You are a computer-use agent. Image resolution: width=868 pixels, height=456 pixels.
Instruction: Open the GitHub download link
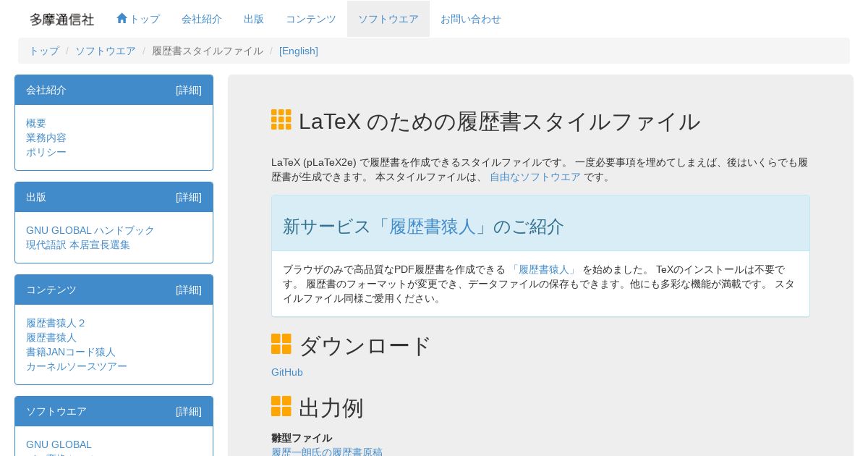[x=287, y=372]
